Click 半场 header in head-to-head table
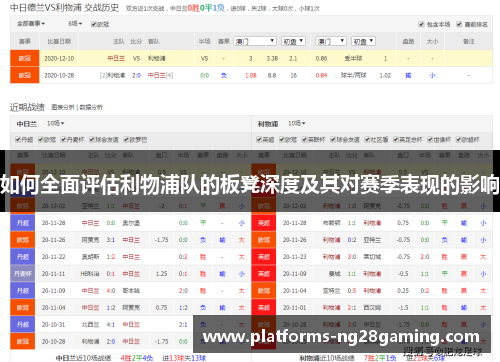 click(x=204, y=41)
